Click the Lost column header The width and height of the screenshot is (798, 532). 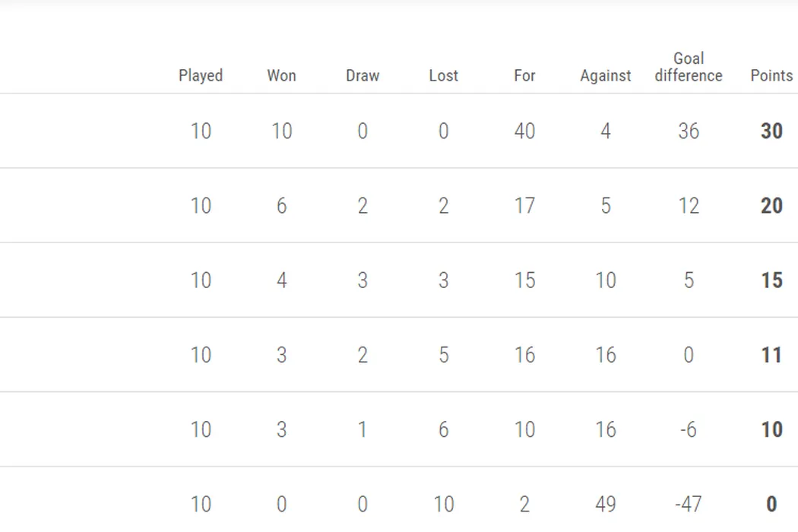(x=444, y=75)
